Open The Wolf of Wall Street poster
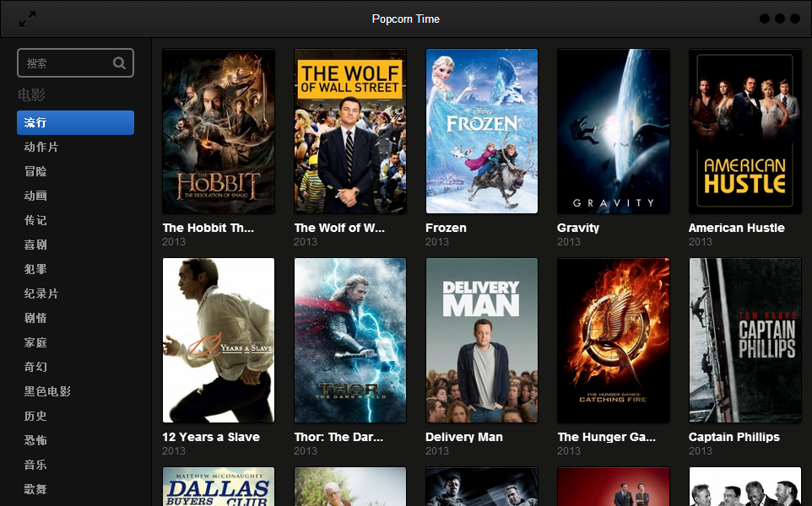 pos(350,131)
